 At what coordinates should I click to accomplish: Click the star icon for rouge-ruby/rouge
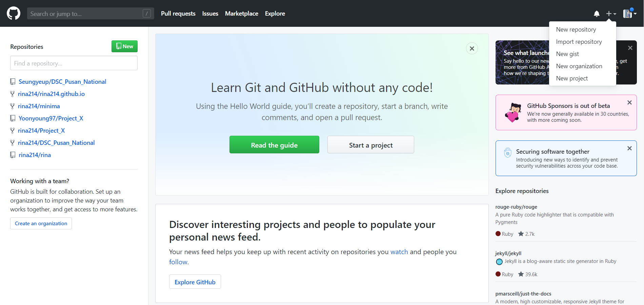coord(521,234)
